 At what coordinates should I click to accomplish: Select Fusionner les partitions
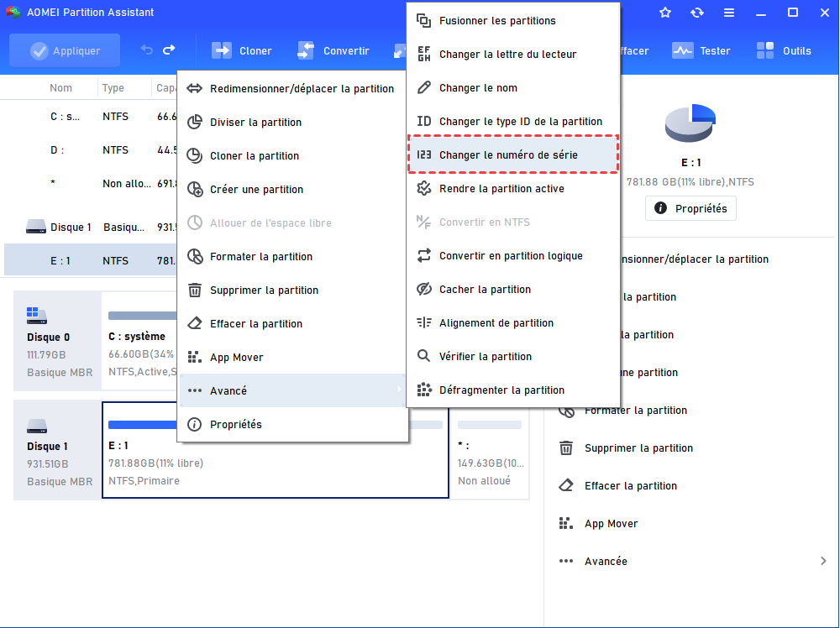(513, 21)
